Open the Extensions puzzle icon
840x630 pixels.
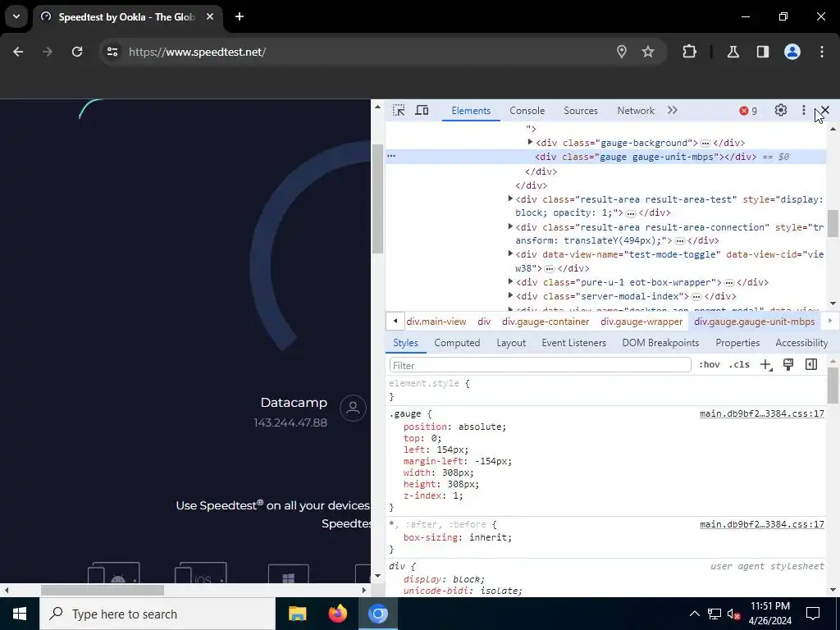(689, 52)
